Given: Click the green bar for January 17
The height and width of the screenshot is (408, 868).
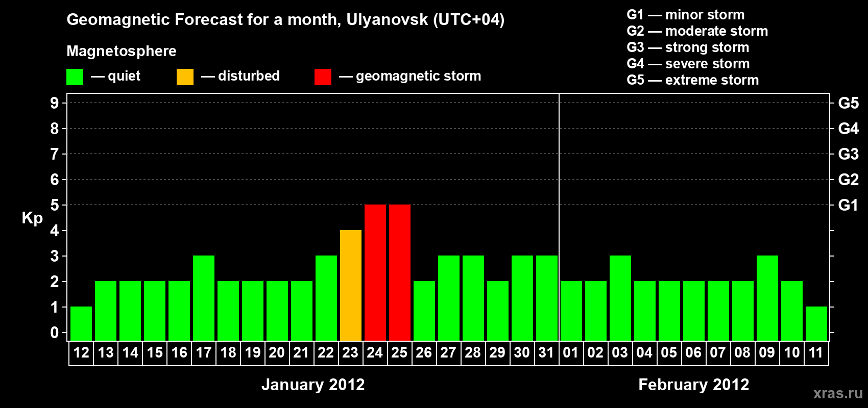Looking at the screenshot, I should (204, 298).
